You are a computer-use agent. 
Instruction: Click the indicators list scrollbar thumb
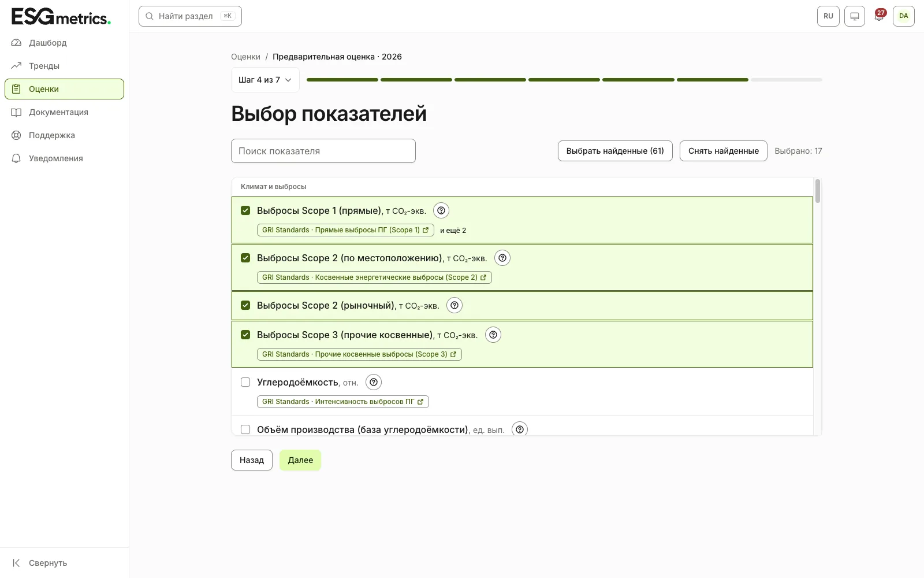[x=818, y=191]
